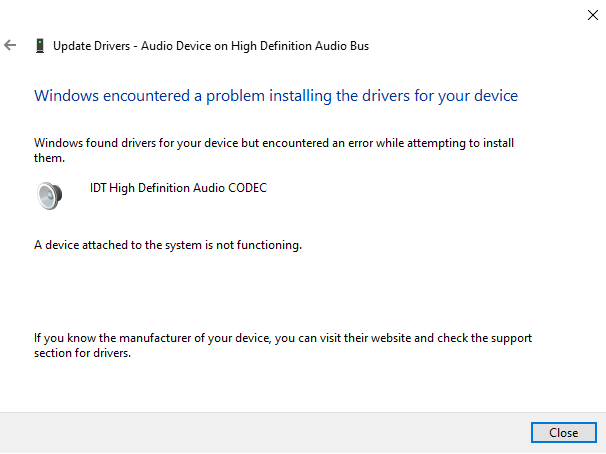Screen dimensions: 606x454
Task: Click the "section for drivers." text line
Action: click(82, 352)
